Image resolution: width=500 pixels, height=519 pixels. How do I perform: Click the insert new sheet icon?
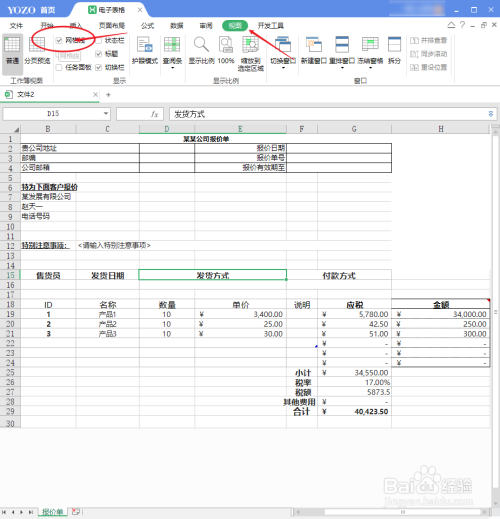click(76, 512)
